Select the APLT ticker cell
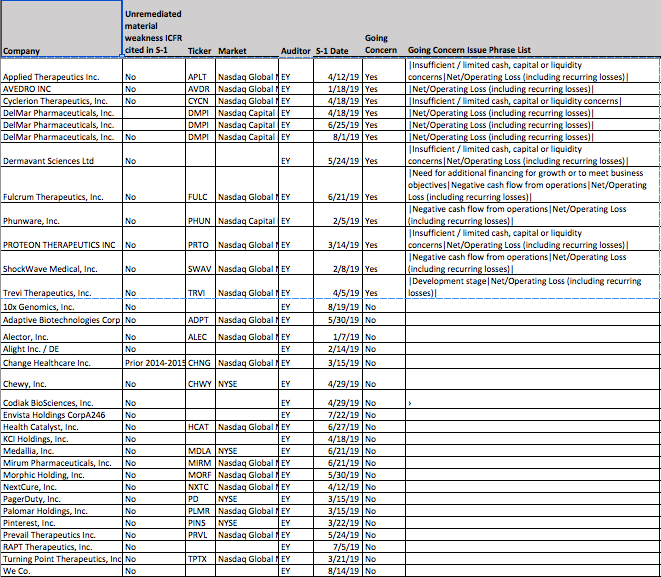Image resolution: width=661 pixels, height=577 pixels. coord(200,70)
